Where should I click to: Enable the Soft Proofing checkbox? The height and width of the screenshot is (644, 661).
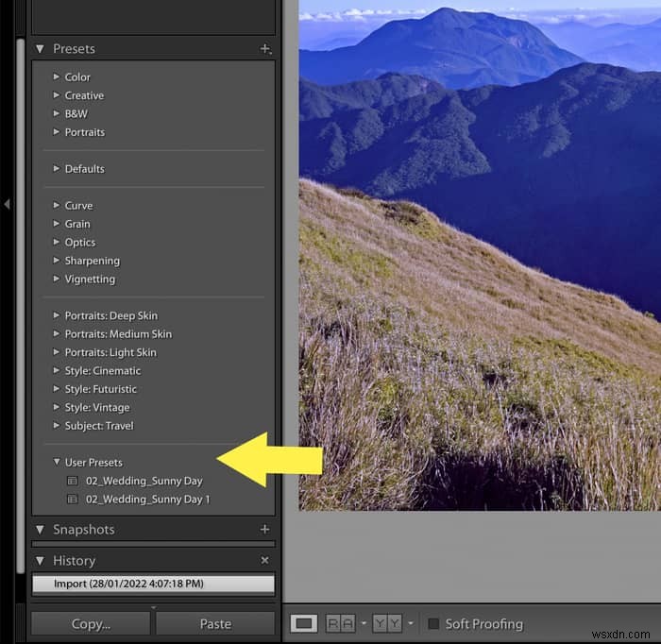[432, 623]
